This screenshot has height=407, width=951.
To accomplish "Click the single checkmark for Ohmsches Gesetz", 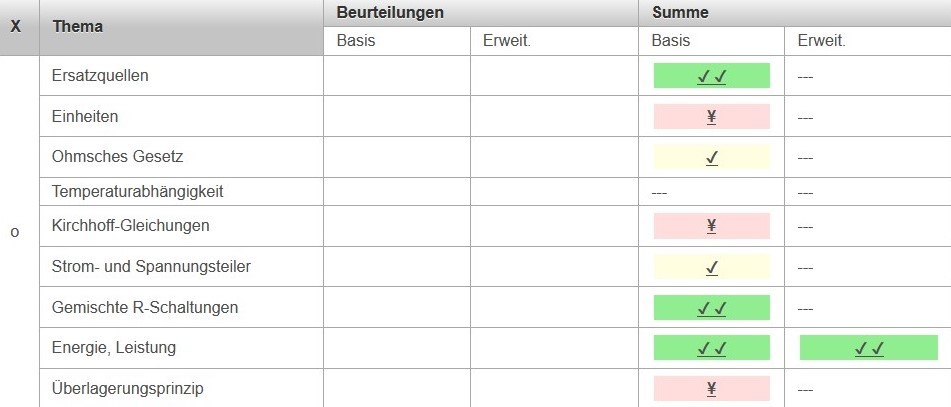I will click(x=711, y=158).
